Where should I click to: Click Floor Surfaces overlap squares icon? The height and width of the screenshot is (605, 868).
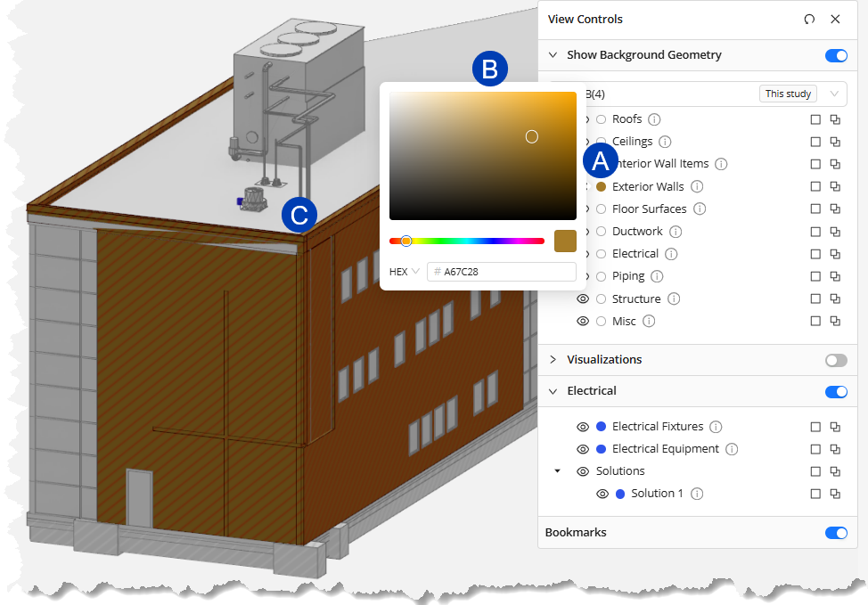coord(835,208)
